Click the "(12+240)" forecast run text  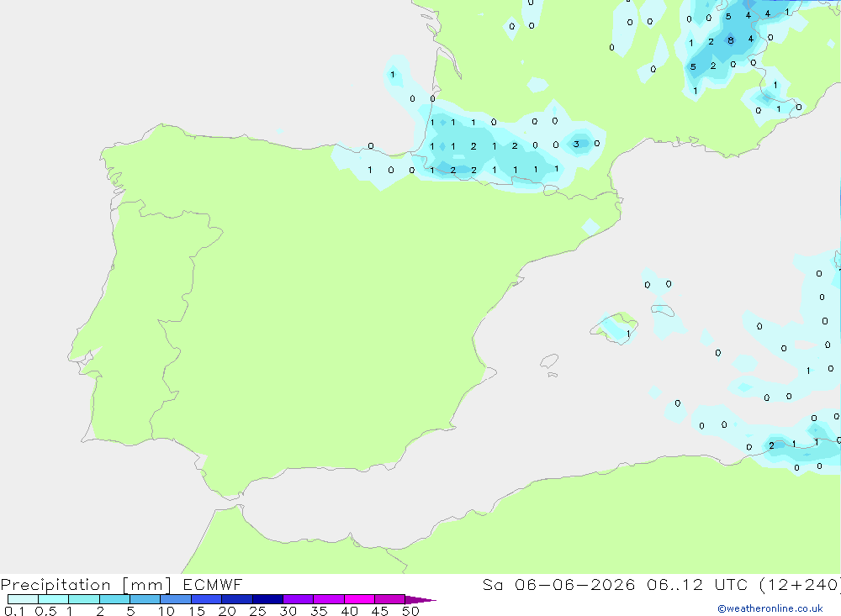800,585
